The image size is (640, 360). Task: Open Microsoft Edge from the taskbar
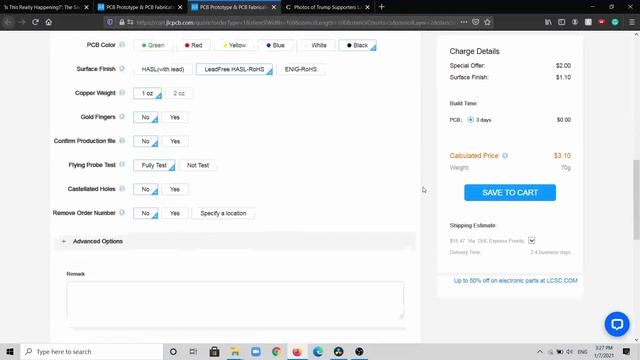(318, 351)
